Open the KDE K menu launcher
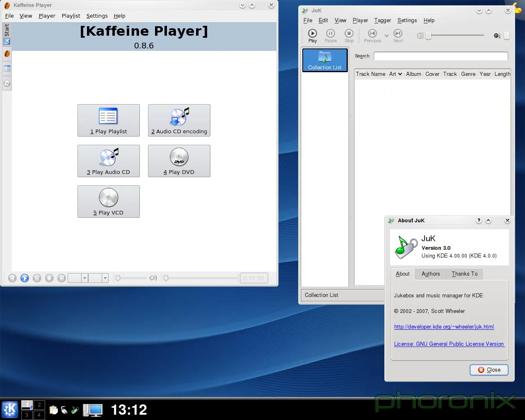Image resolution: width=525 pixels, height=420 pixels. pos(10,409)
